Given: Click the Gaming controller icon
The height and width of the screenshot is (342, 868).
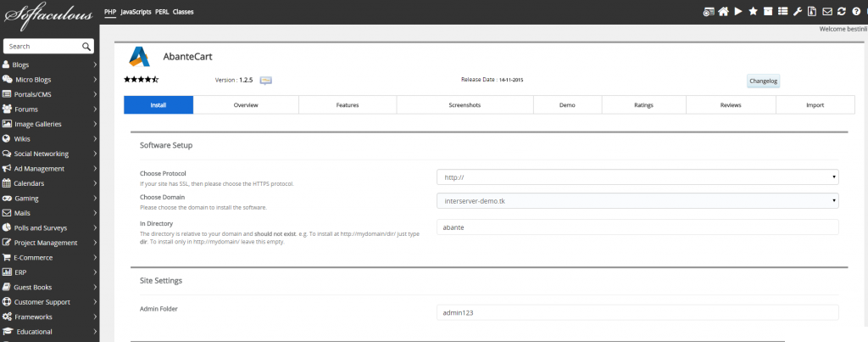Looking at the screenshot, I should pyautogui.click(x=7, y=198).
